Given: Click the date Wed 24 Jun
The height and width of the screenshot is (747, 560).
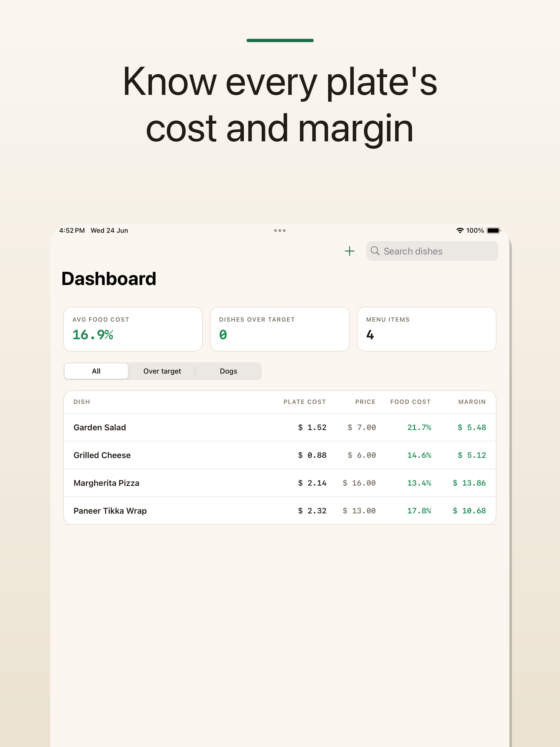Looking at the screenshot, I should point(109,230).
